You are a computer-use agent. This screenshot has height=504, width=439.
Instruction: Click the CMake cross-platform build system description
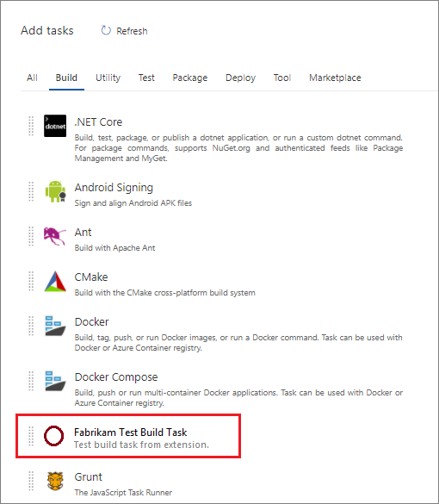[164, 293]
